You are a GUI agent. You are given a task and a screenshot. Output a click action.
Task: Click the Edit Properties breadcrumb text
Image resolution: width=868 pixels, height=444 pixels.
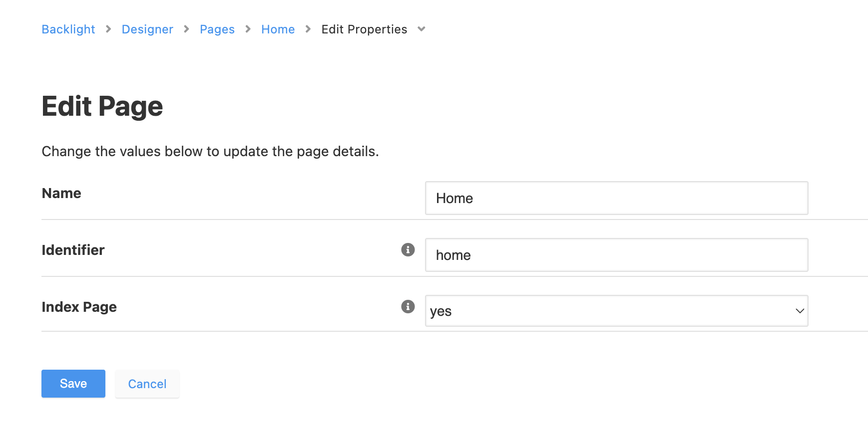click(364, 29)
